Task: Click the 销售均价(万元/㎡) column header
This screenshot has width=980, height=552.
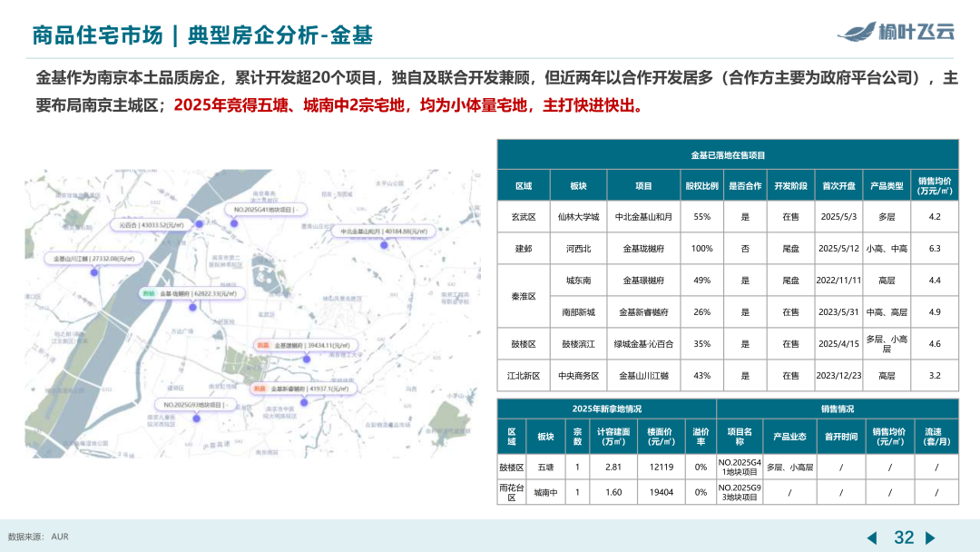Action: tap(935, 186)
